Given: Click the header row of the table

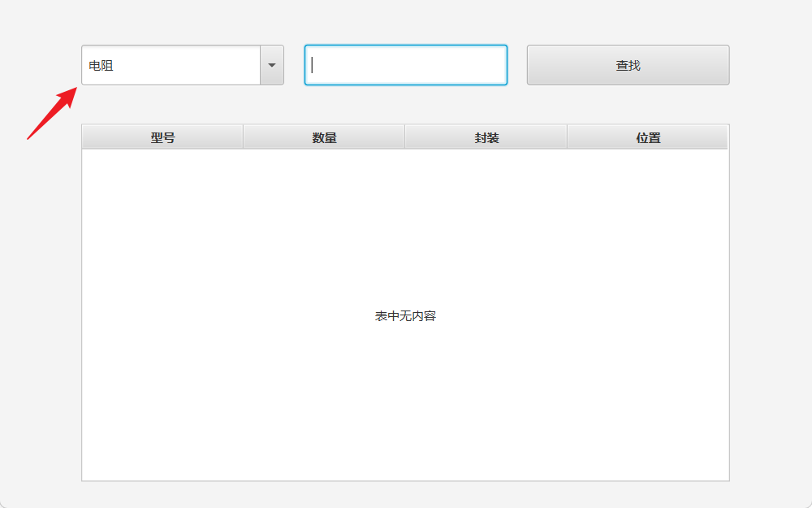Looking at the screenshot, I should 404,137.
